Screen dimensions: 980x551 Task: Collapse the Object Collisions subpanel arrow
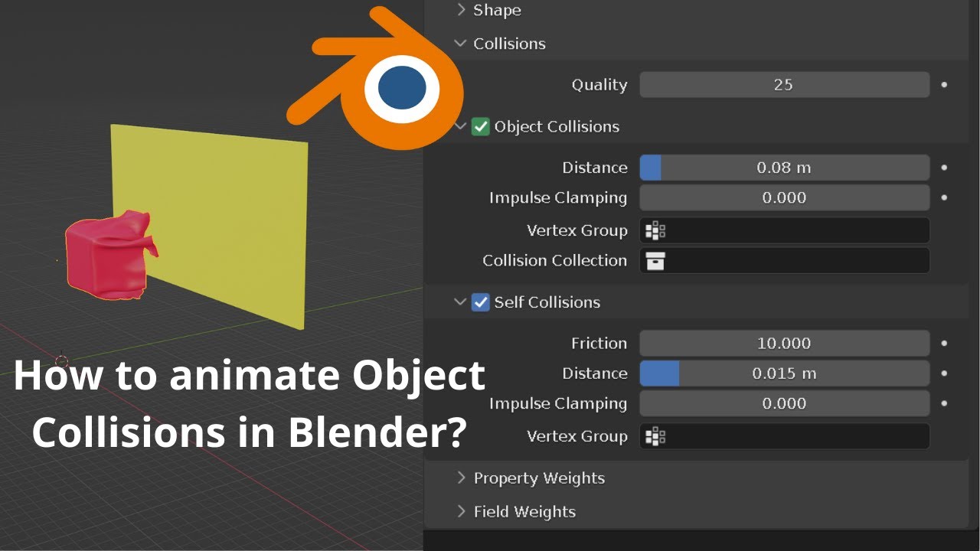coord(460,126)
